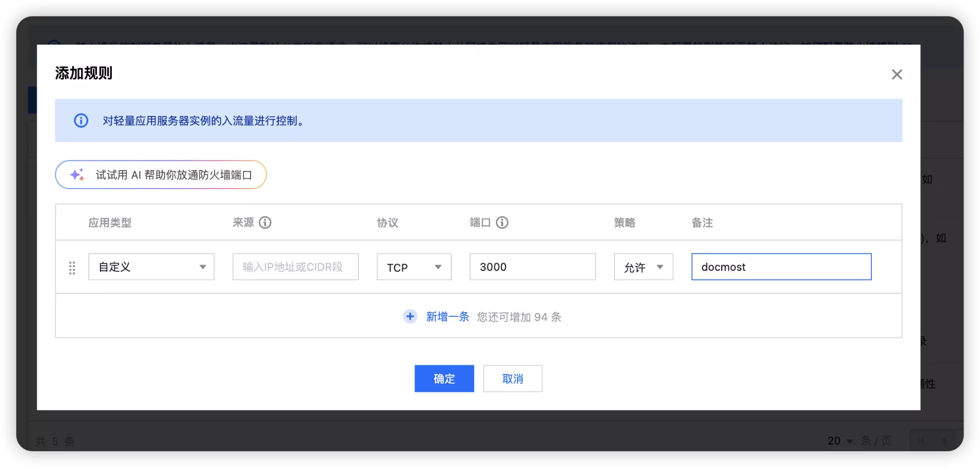The height and width of the screenshot is (467, 980).
Task: Click the drag handle of the rule row
Action: (x=72, y=268)
